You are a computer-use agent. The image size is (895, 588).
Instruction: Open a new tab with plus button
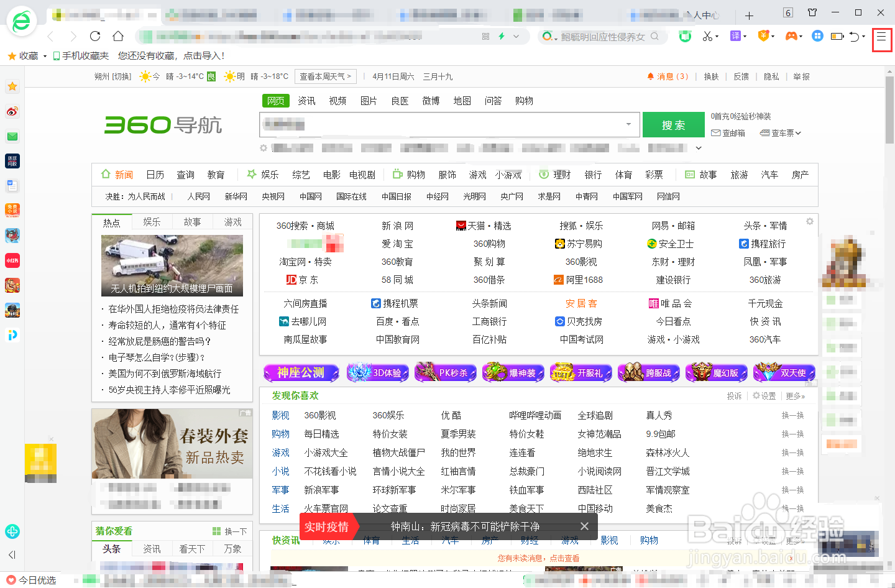click(x=749, y=16)
